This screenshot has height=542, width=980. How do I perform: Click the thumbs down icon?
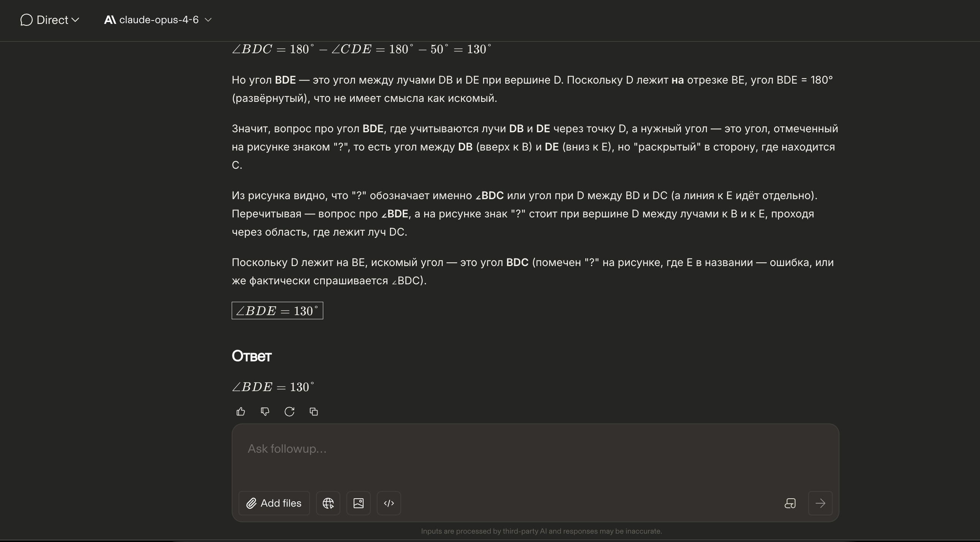[265, 412]
